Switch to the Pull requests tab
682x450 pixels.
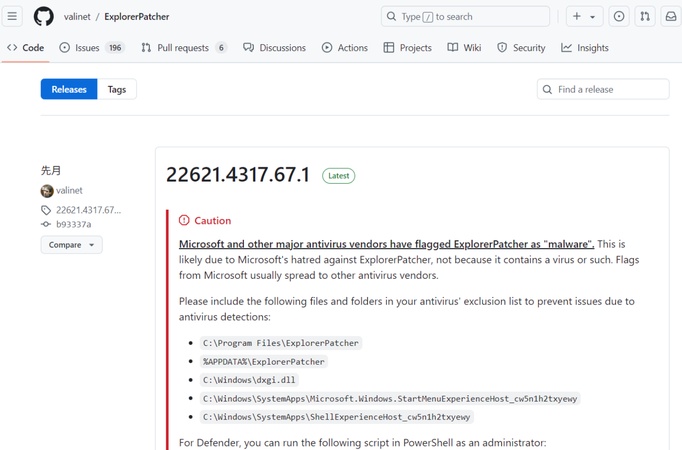point(184,48)
